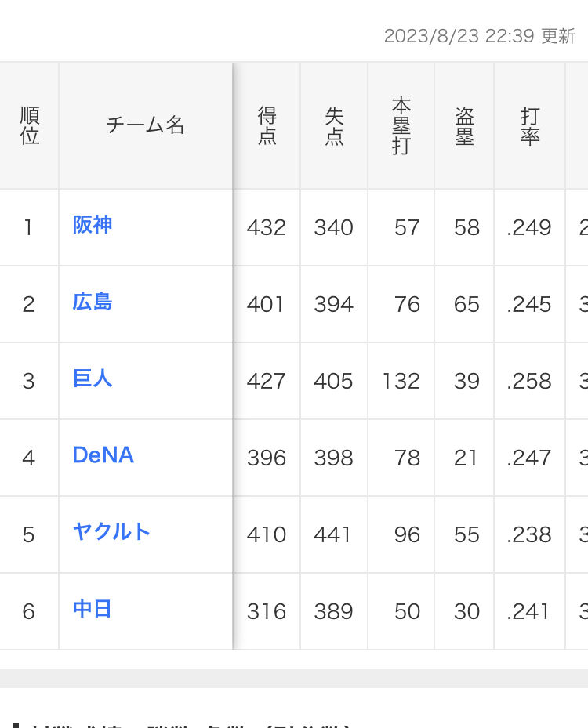Viewport: 588px width, 728px height.
Task: Click DeNA's rank number 4 cell
Action: pyautogui.click(x=29, y=458)
